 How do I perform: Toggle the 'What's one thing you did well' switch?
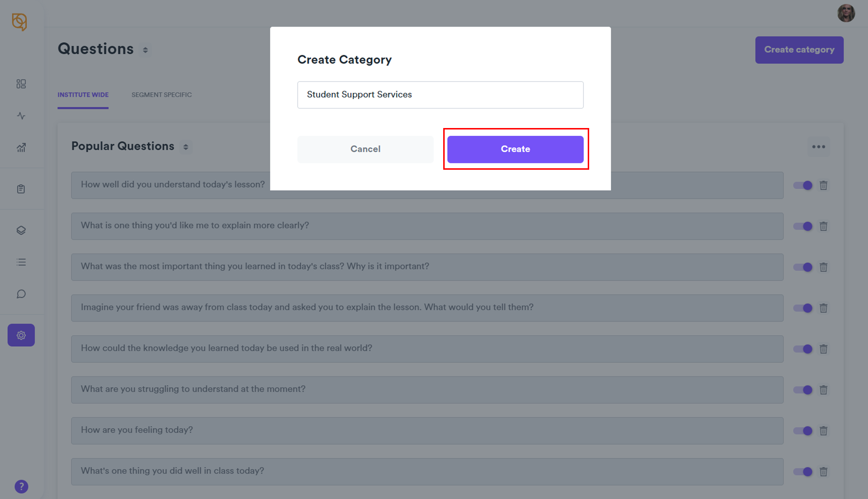[x=803, y=471]
